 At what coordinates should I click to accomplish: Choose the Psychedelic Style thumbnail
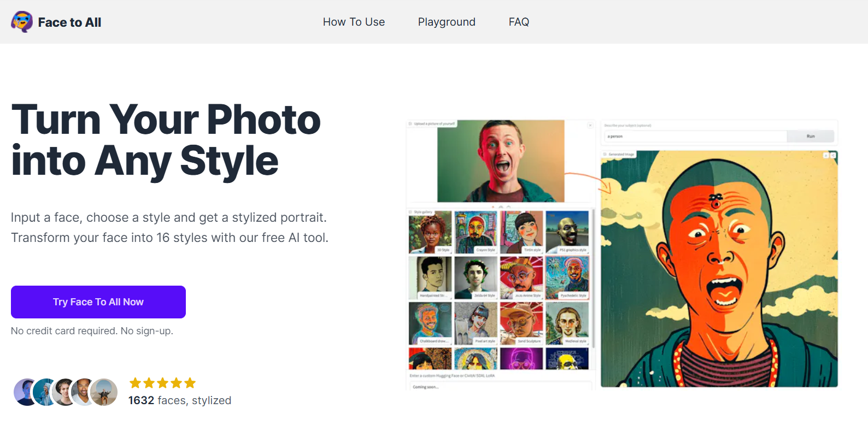[x=567, y=277]
